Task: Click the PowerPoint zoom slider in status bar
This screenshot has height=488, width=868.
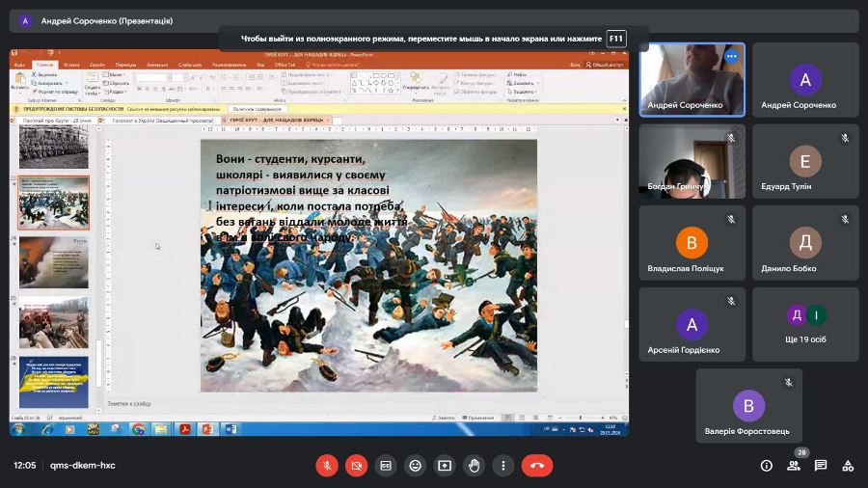Action: (x=579, y=418)
